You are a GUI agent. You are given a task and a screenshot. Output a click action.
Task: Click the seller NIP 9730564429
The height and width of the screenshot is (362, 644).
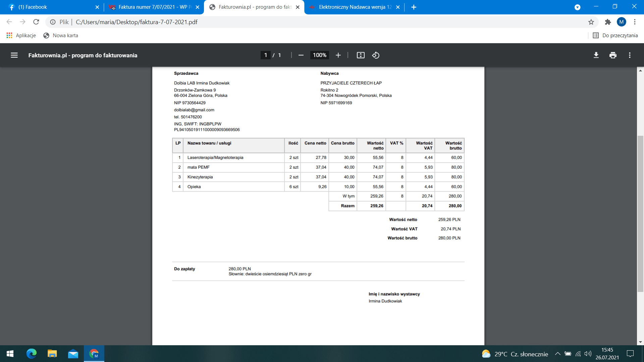click(190, 103)
